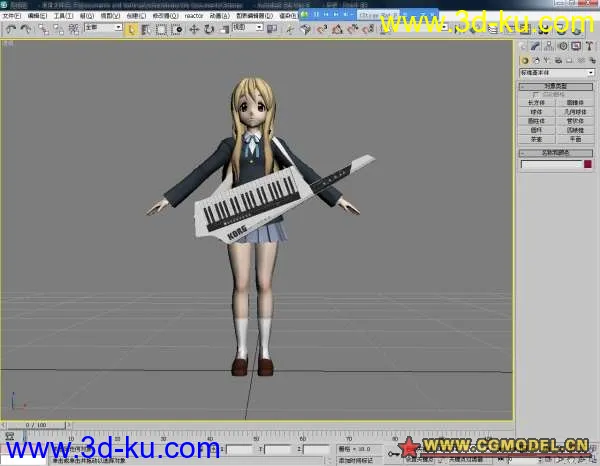Click the 圆锥体 (Cone) button
This screenshot has height=466, width=600.
coord(574,103)
